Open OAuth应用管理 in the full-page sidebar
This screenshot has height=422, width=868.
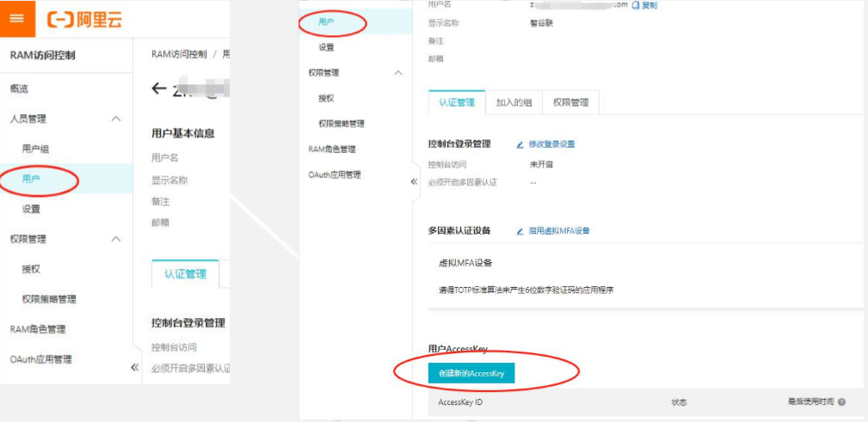(x=335, y=174)
